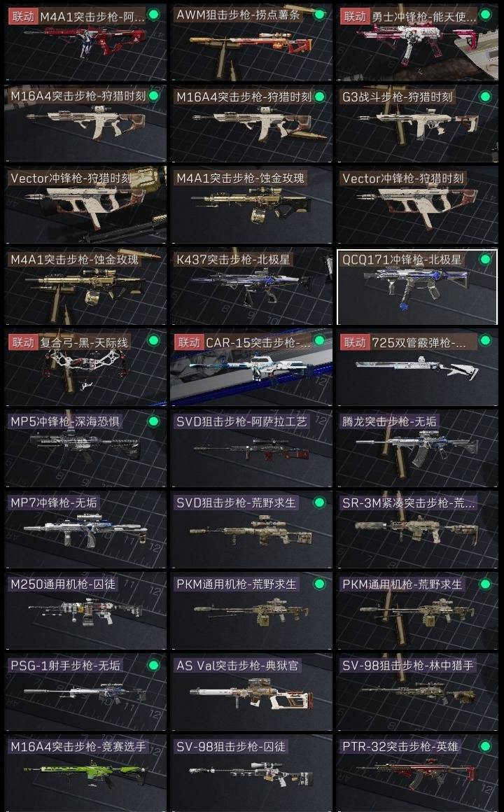
Task: Click the 联动 tag on 725双管霰弹枪 card
Action: 354,342
